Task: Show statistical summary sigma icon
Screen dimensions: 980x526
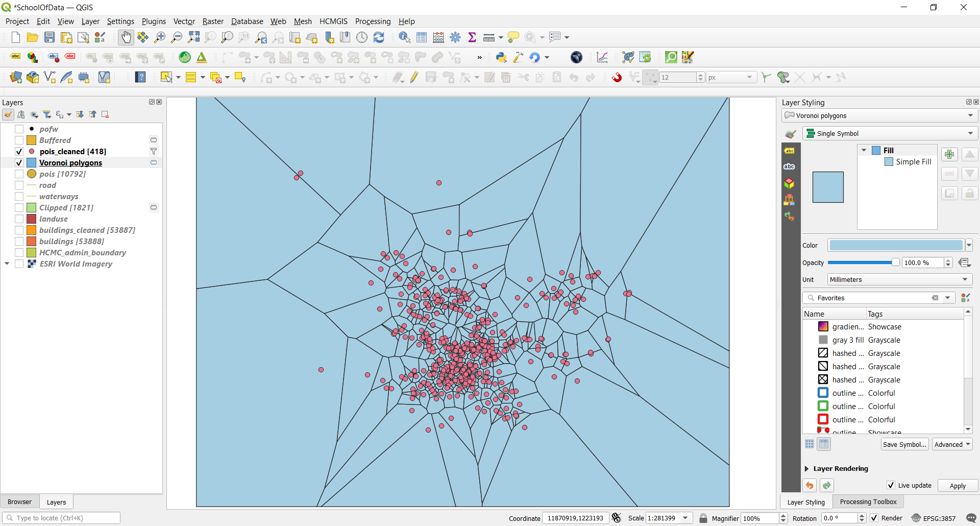Action: click(472, 37)
